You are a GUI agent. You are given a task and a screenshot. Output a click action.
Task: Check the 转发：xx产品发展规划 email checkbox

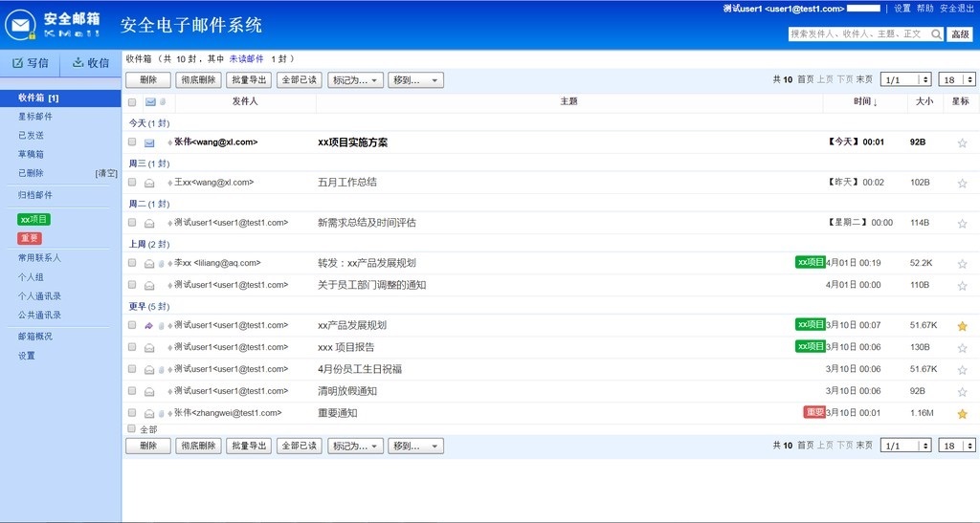click(x=132, y=263)
